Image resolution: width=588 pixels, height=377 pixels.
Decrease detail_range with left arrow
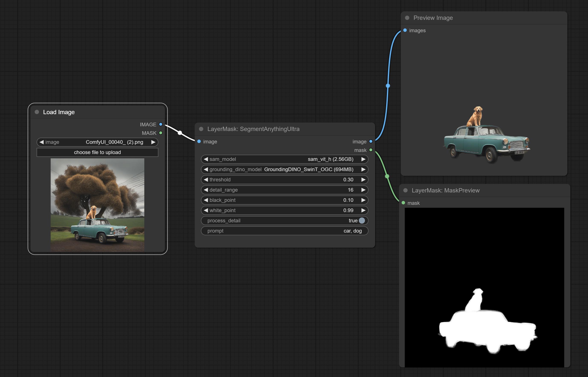click(x=206, y=190)
